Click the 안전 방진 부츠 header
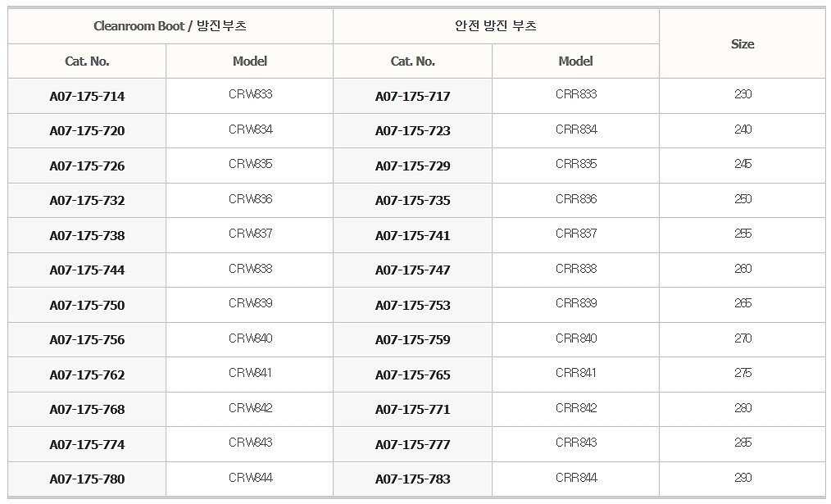Viewport: 831px width, 504px height. [x=496, y=26]
